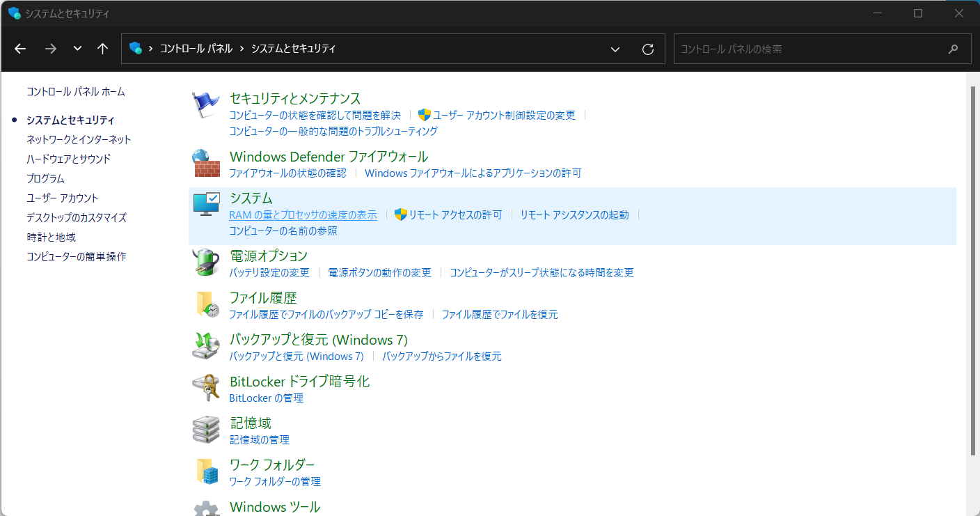Open コントロール パネル ホーム link
Viewport: 980px width, 516px height.
tap(76, 92)
